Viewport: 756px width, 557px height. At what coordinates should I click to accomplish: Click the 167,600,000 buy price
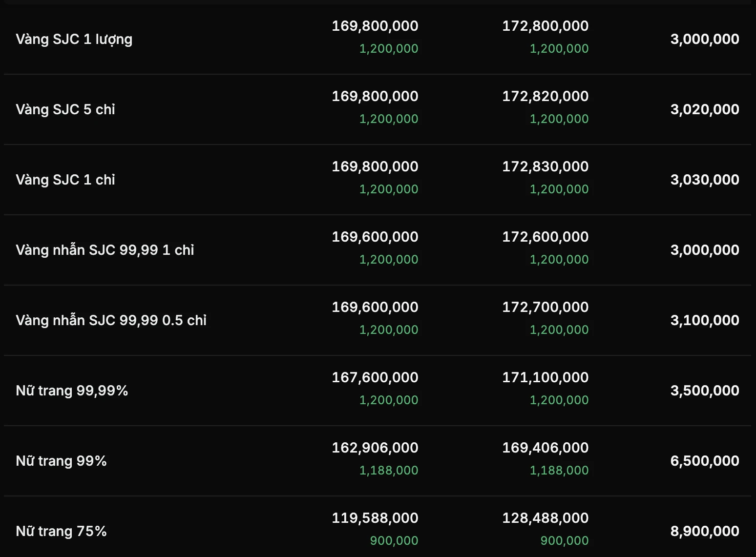pos(375,377)
